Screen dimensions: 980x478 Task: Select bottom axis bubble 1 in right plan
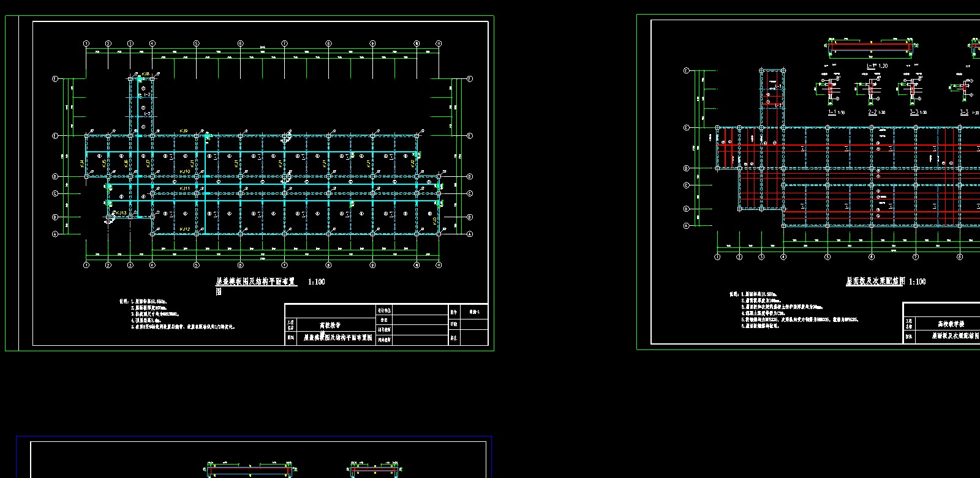(717, 257)
